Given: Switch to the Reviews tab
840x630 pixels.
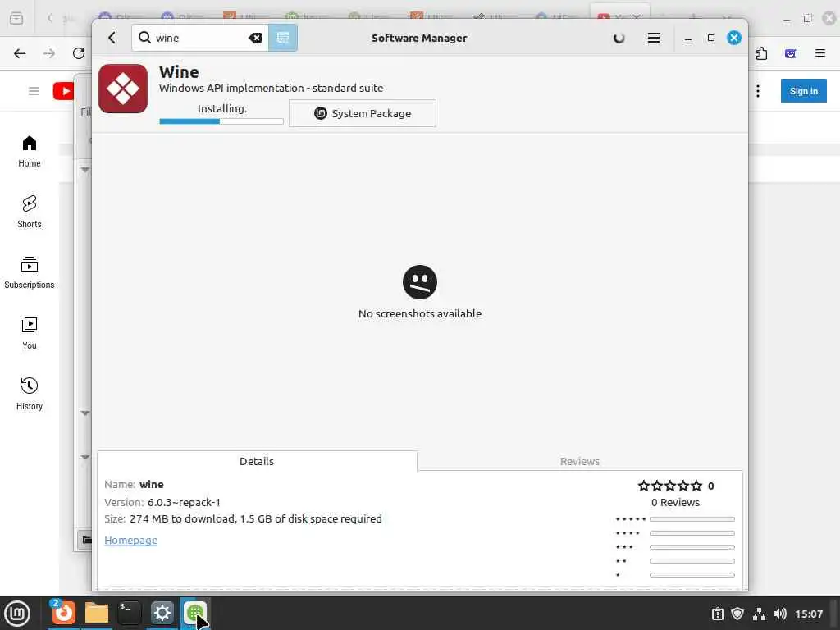Looking at the screenshot, I should coord(580,461).
